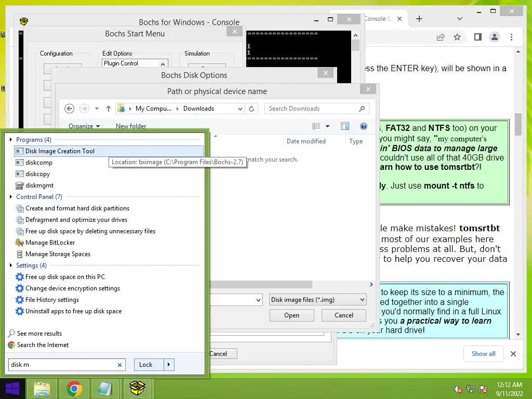Click See more results magnifier link
This screenshot has width=532, height=399.
35,334
